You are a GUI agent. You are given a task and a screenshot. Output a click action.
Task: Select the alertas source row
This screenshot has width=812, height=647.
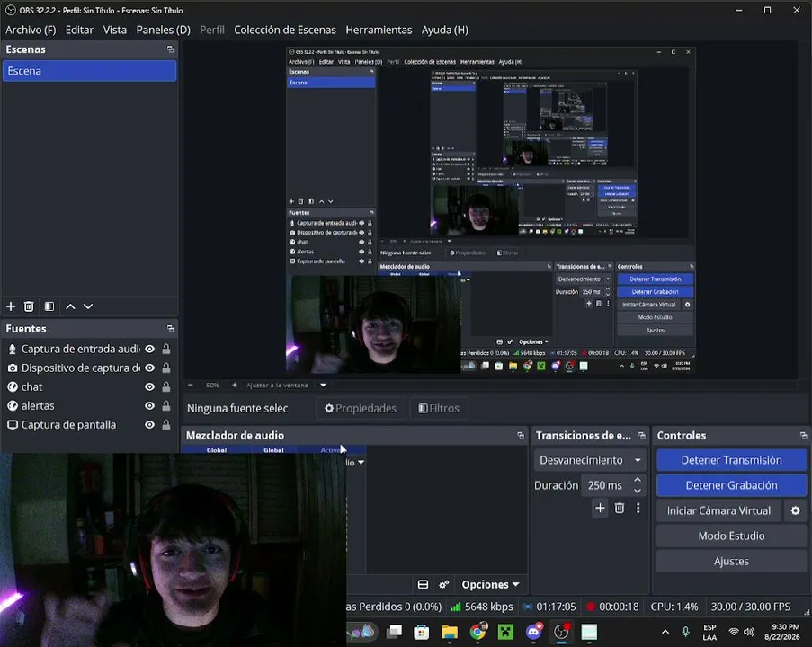[x=89, y=406]
